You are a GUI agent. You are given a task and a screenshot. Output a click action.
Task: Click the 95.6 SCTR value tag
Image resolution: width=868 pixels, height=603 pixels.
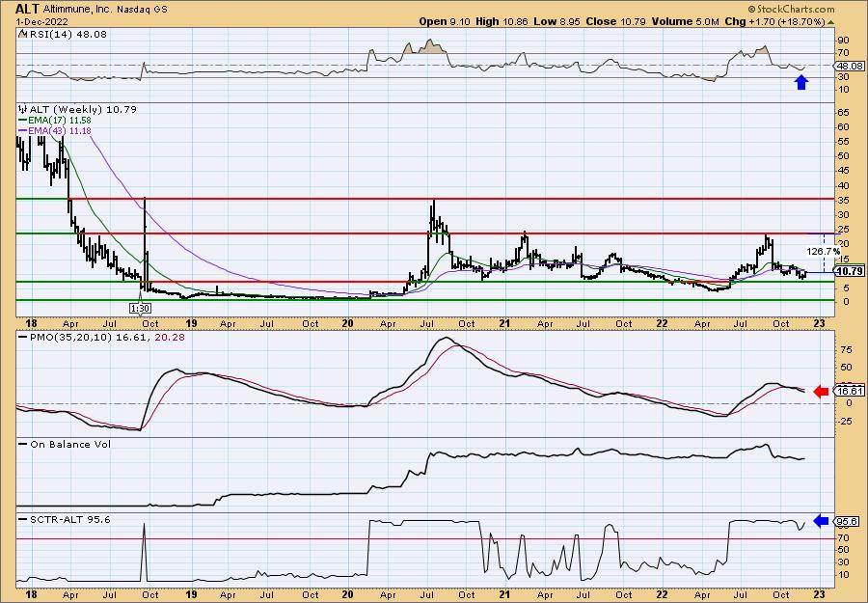tap(847, 522)
